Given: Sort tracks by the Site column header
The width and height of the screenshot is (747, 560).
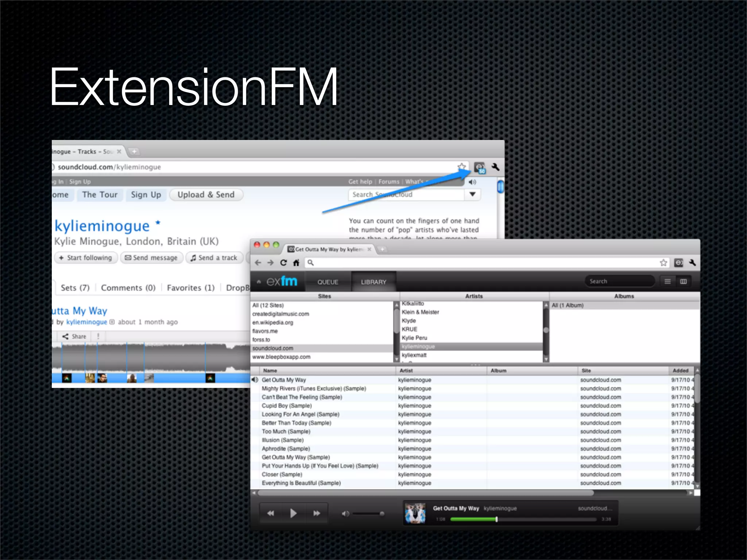Looking at the screenshot, I should pyautogui.click(x=624, y=370).
